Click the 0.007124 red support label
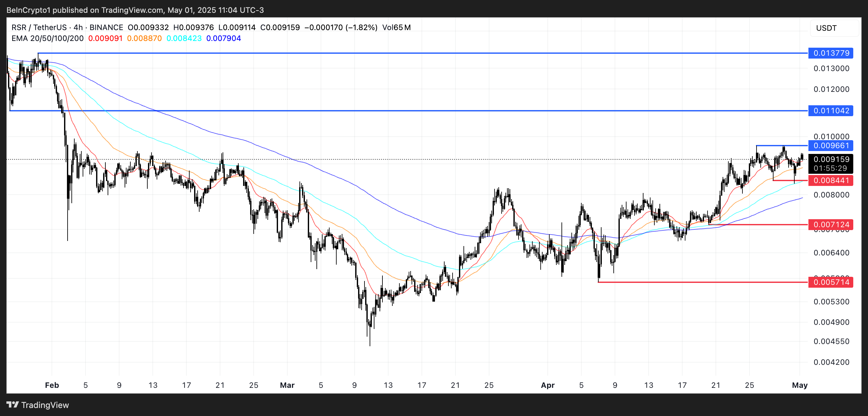This screenshot has width=868, height=416. (831, 225)
